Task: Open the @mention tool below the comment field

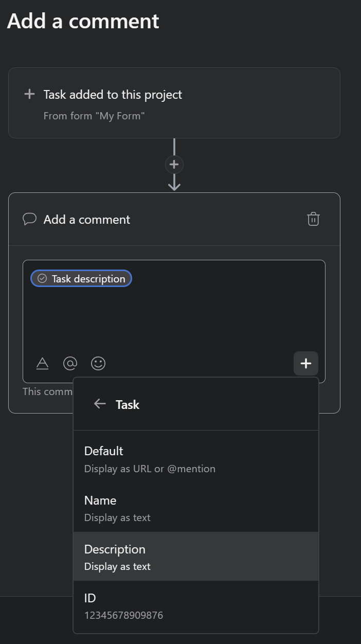Action: click(70, 363)
